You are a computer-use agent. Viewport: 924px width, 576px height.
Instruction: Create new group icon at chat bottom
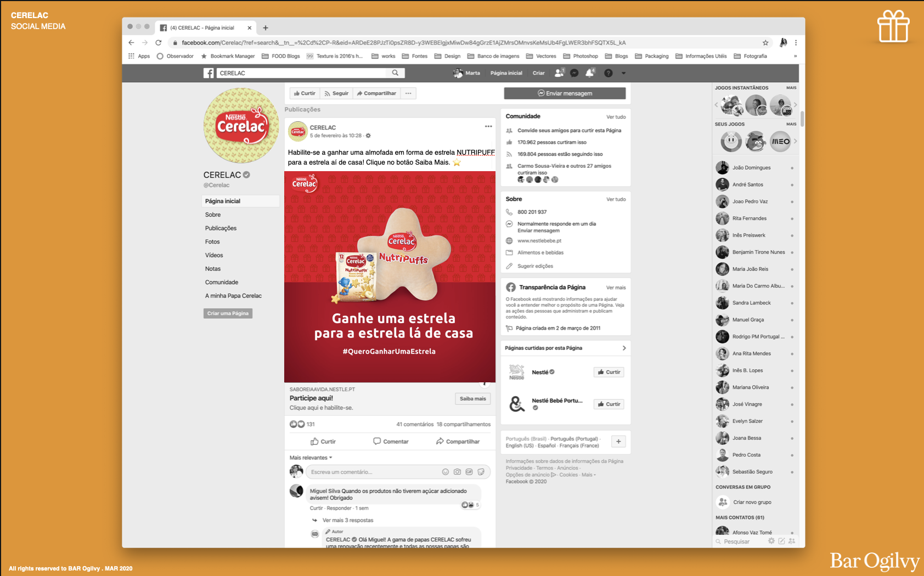(x=792, y=541)
